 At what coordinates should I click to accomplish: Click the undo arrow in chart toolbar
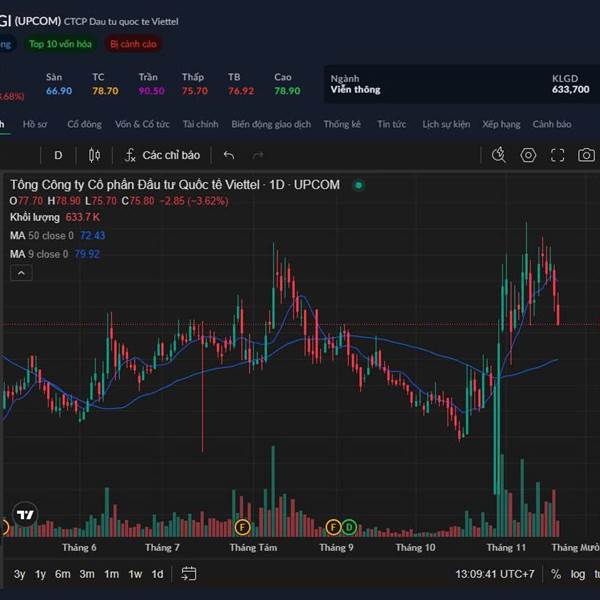coord(229,155)
